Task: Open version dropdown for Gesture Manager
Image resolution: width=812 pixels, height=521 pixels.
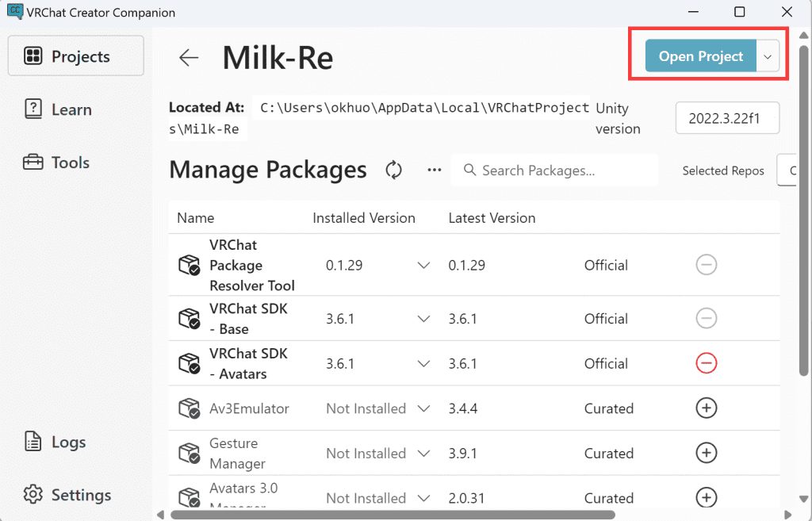Action: point(423,454)
